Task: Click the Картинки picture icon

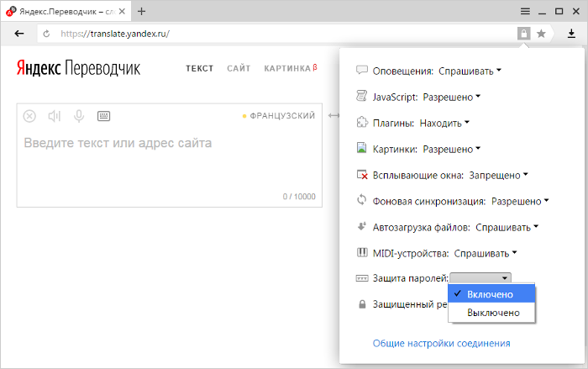Action: 361,148
